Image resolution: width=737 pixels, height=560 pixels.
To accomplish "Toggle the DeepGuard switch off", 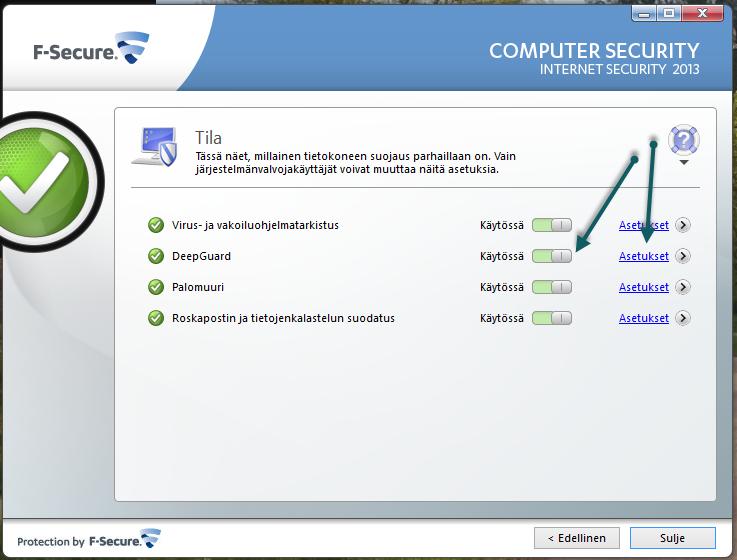I will tap(552, 256).
